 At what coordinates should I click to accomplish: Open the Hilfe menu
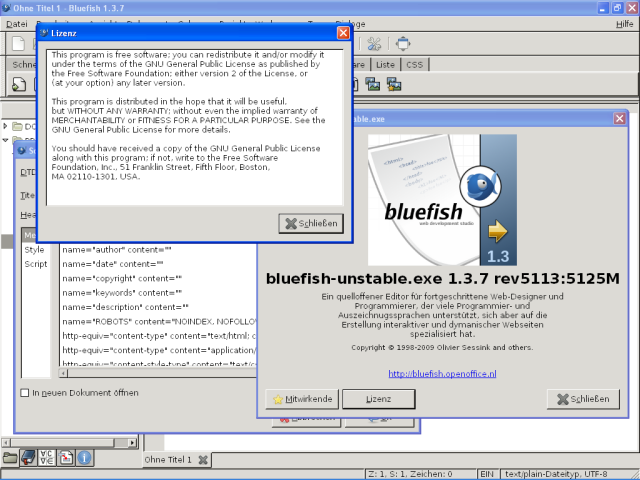click(x=624, y=24)
